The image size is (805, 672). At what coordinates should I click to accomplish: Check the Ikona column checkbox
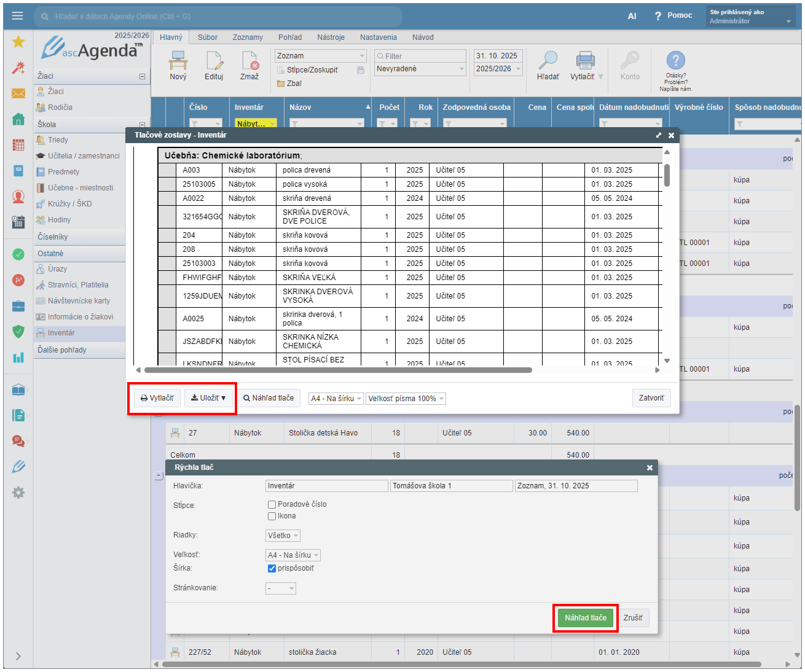point(272,517)
